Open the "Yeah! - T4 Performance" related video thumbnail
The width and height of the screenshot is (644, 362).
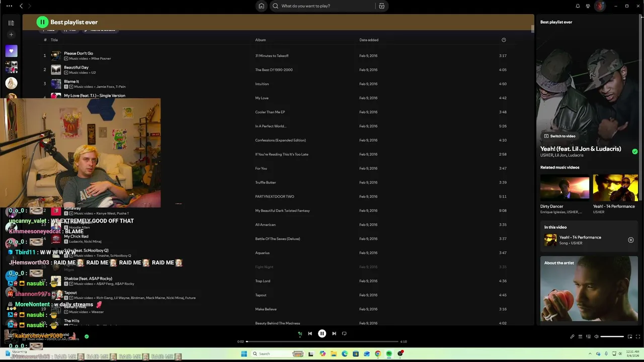615,188
